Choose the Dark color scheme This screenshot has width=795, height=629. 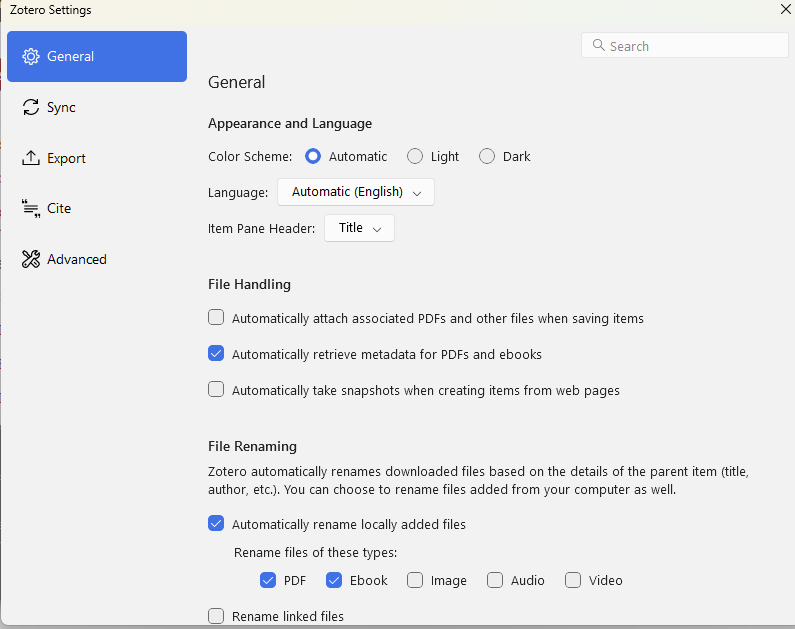pos(487,156)
